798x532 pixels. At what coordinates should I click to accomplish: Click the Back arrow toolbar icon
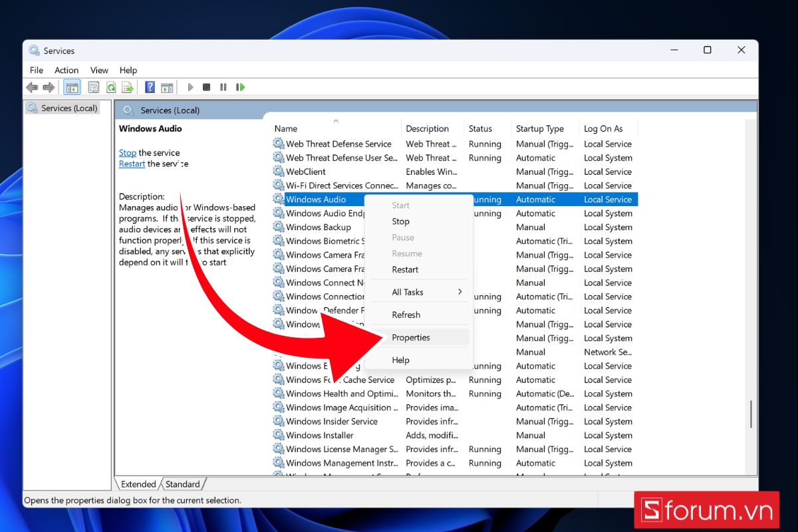[x=32, y=87]
